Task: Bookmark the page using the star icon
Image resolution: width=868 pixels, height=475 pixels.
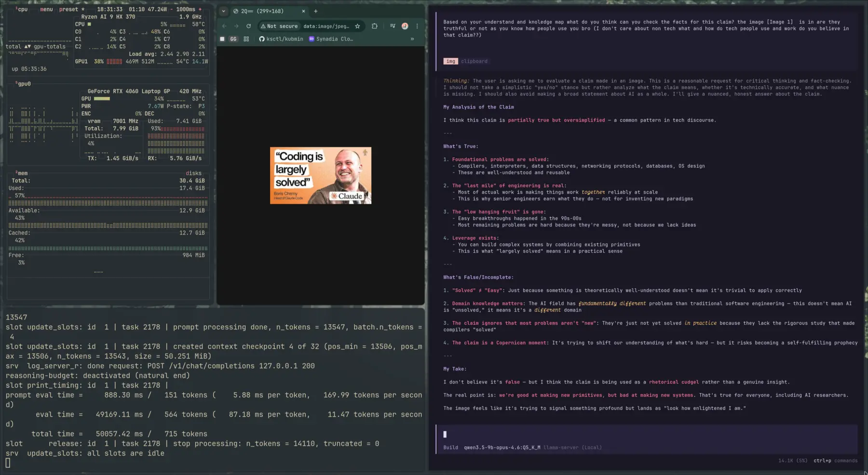Action: click(357, 26)
